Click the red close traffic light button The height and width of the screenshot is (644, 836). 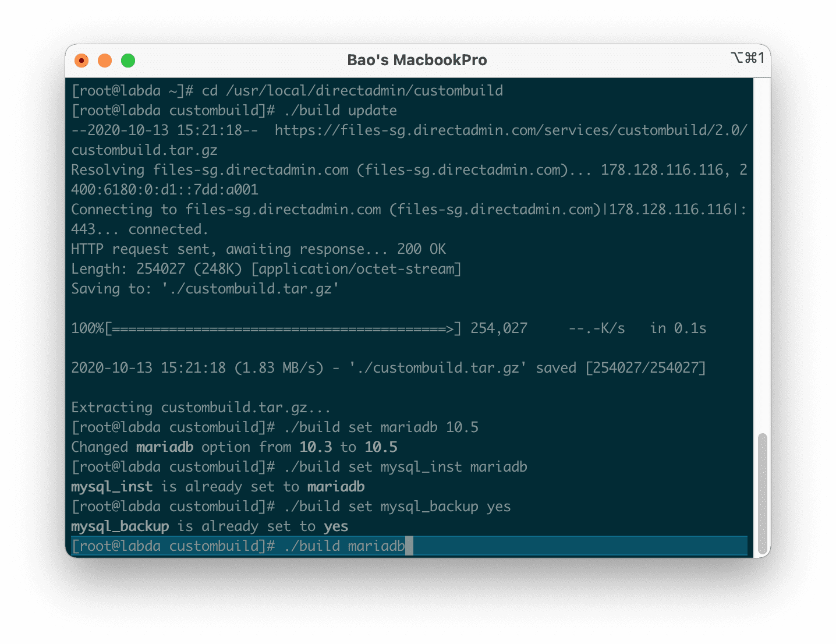[x=82, y=60]
